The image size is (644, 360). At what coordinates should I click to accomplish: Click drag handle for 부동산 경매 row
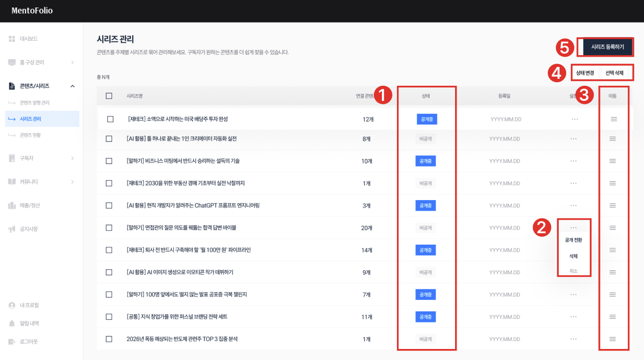[612, 183]
